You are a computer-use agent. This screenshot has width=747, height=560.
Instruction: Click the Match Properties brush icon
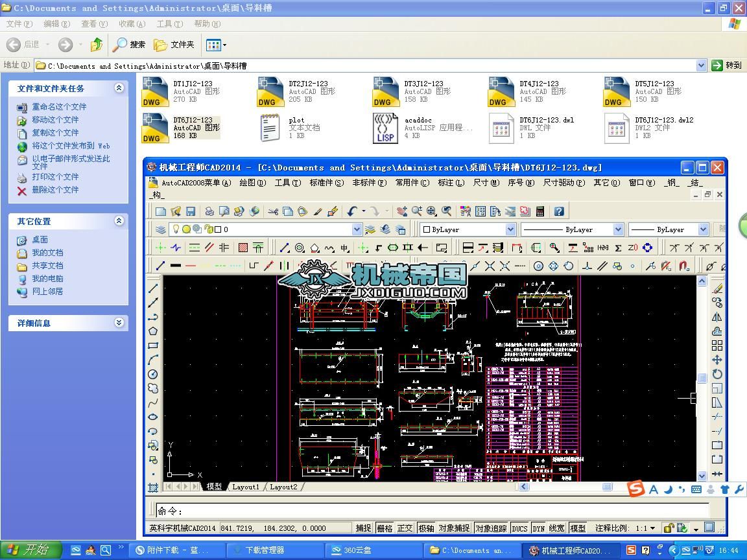pos(318,211)
